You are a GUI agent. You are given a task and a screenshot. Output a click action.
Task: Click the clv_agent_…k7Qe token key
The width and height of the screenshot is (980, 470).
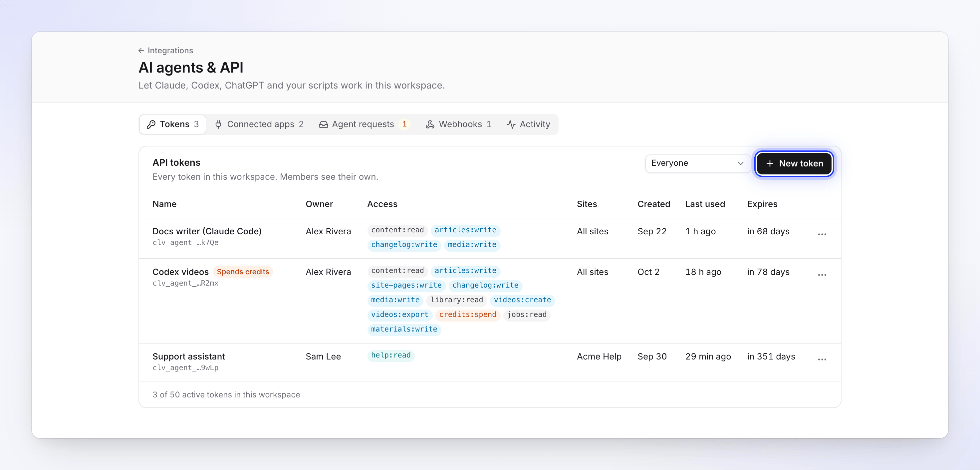coord(185,243)
